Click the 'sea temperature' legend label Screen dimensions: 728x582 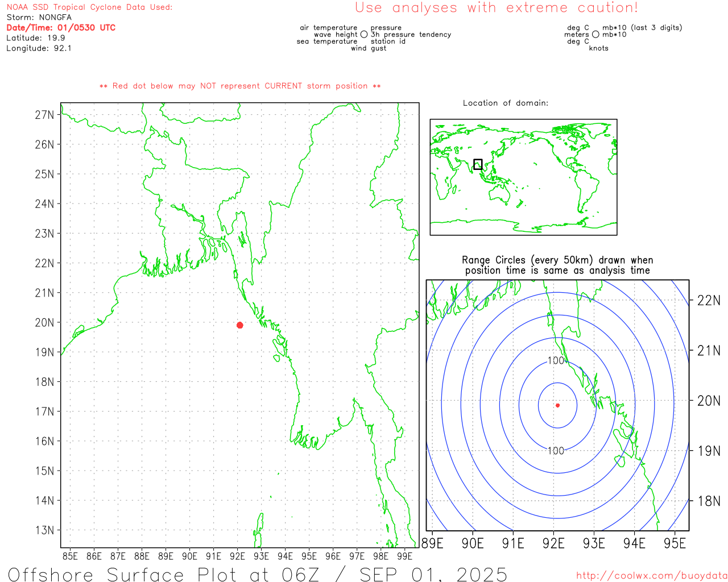point(327,41)
